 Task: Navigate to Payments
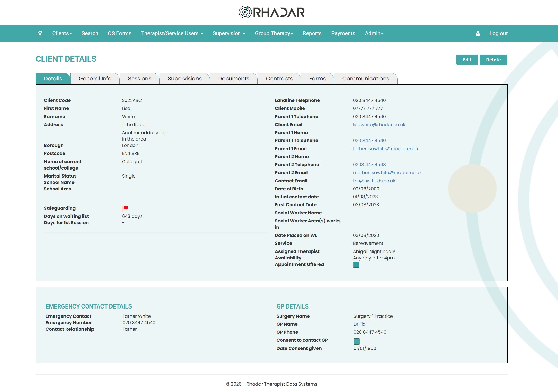[343, 33]
